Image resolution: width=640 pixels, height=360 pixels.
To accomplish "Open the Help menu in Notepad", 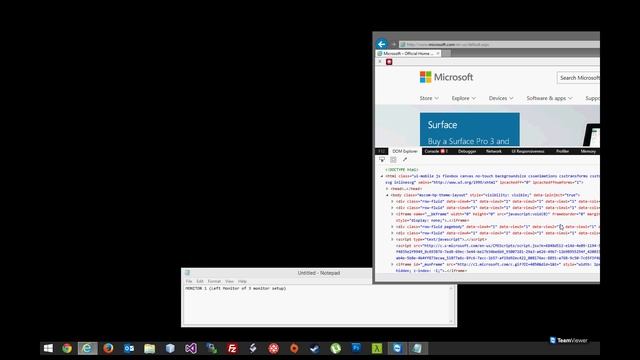I will [x=242, y=281].
